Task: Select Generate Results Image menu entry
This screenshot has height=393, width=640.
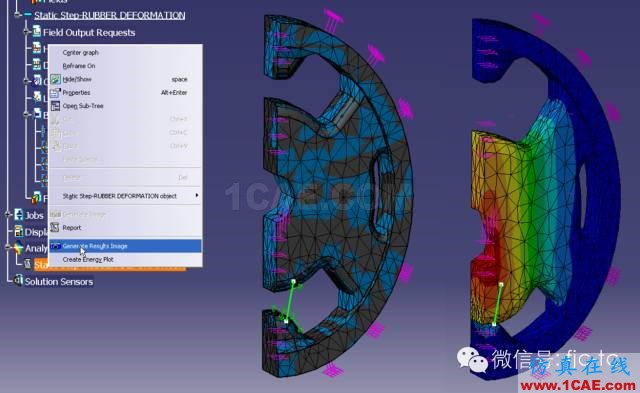Action: tap(124, 246)
